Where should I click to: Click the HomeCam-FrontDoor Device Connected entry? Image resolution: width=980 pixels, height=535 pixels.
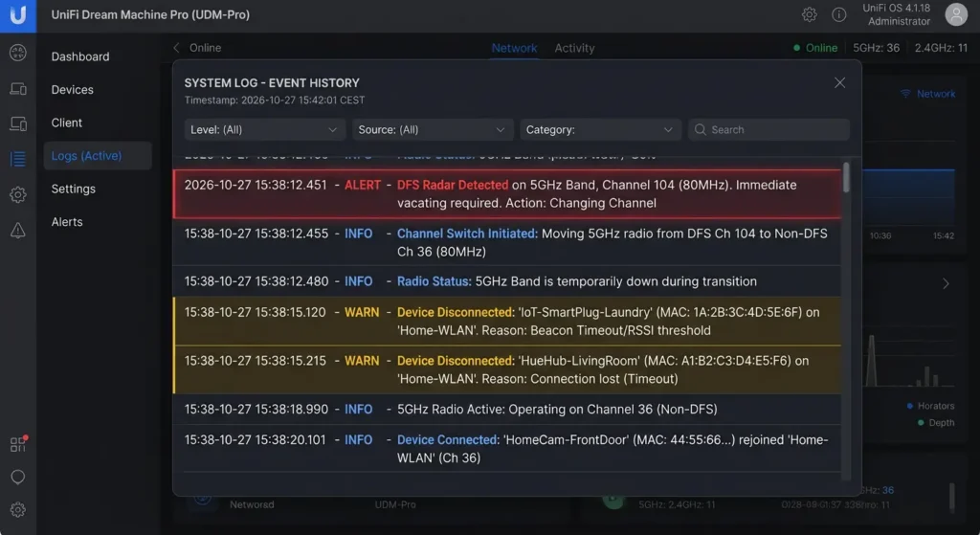tap(507, 449)
